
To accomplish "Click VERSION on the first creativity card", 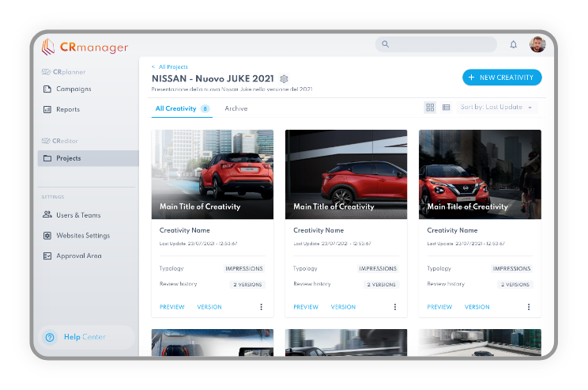I will point(209,307).
